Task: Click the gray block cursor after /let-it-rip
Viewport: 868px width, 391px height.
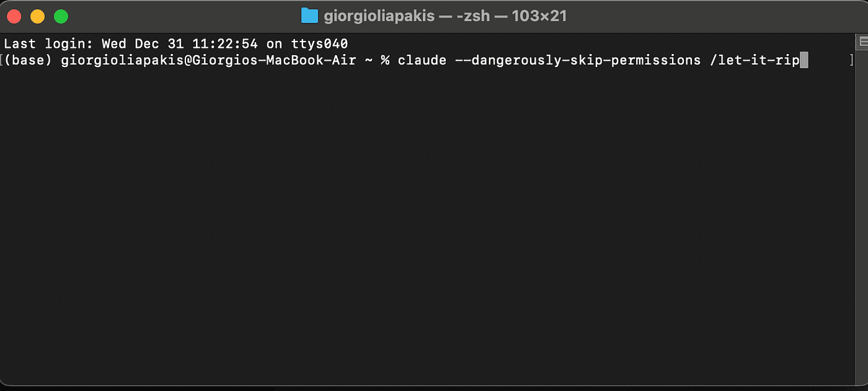Action: point(804,60)
